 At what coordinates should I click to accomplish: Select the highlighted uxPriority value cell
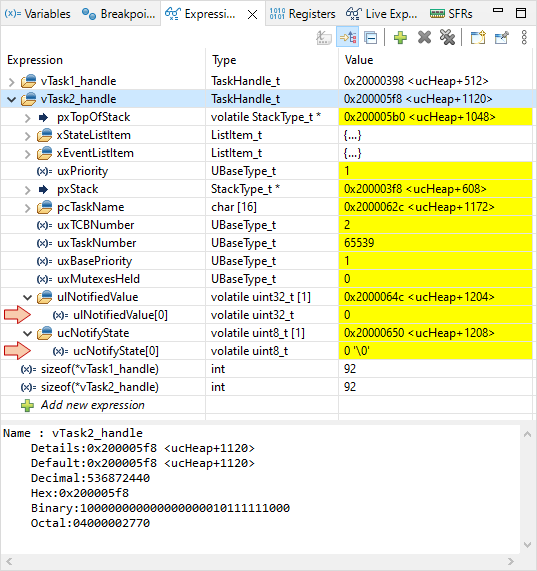pyautogui.click(x=435, y=171)
